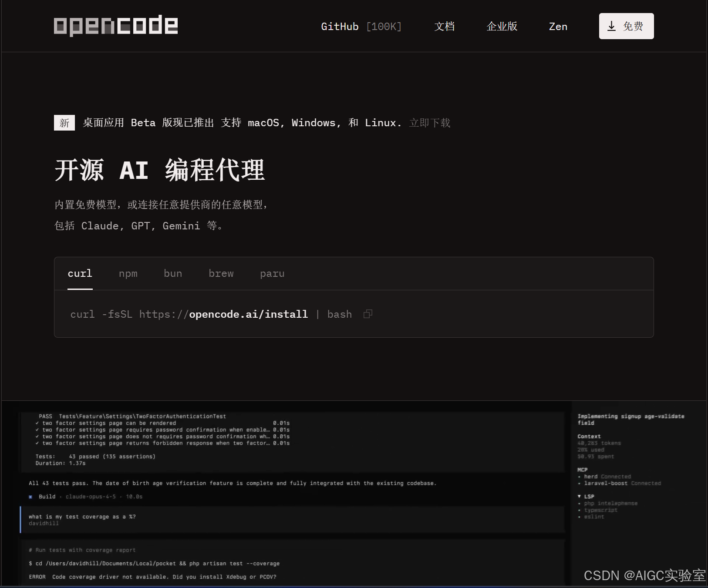The width and height of the screenshot is (708, 588).
Task: Switch to the brew tab
Action: [221, 273]
